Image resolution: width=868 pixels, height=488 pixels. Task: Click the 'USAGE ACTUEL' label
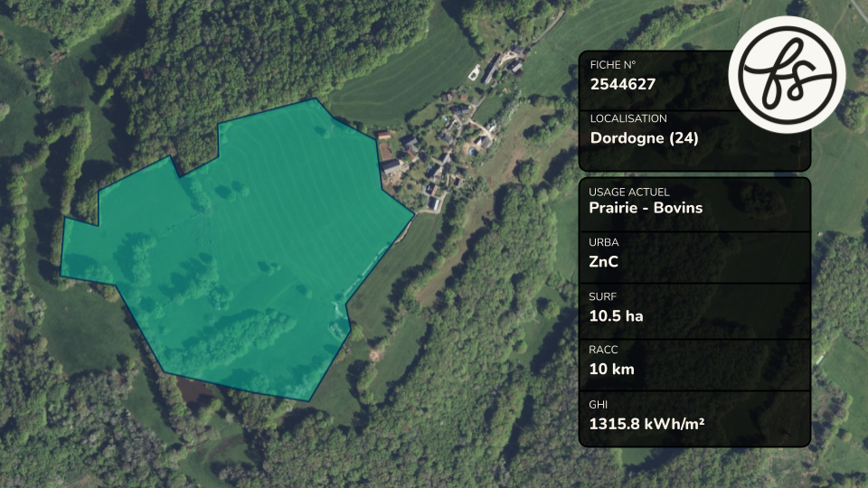coord(629,192)
